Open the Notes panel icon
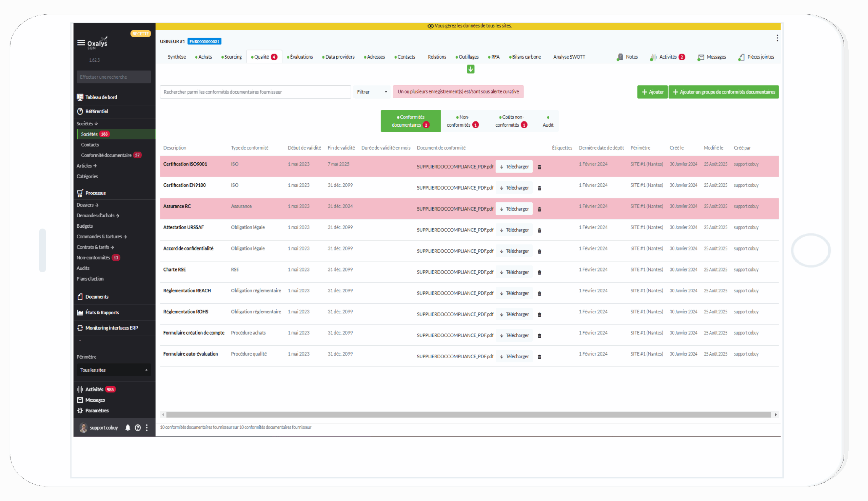The width and height of the screenshot is (868, 501). tap(620, 57)
